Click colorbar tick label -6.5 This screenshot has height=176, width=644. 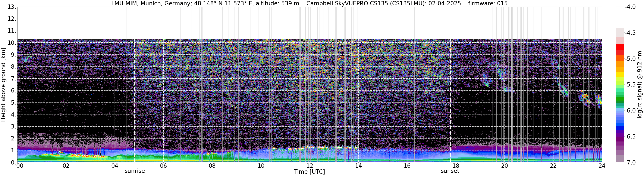(x=630, y=136)
